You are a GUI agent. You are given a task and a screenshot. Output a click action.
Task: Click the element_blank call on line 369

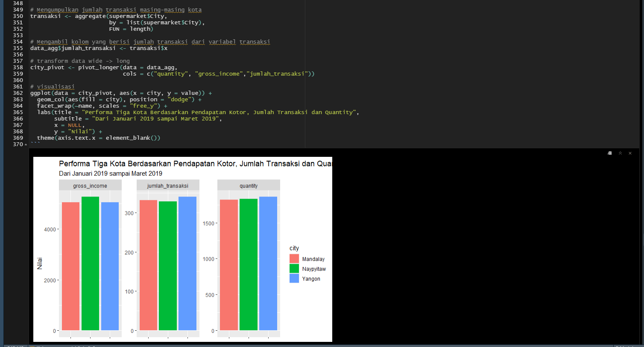point(128,138)
